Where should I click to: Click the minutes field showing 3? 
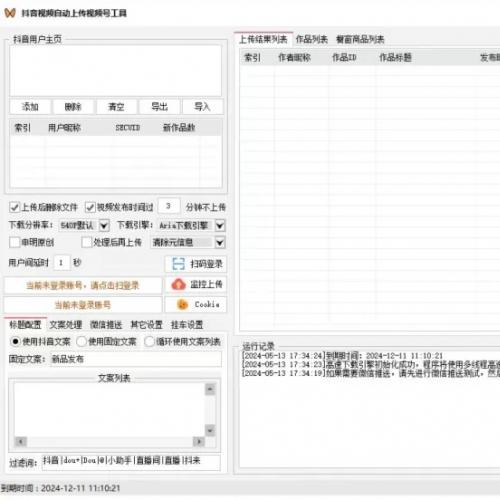[x=169, y=206]
